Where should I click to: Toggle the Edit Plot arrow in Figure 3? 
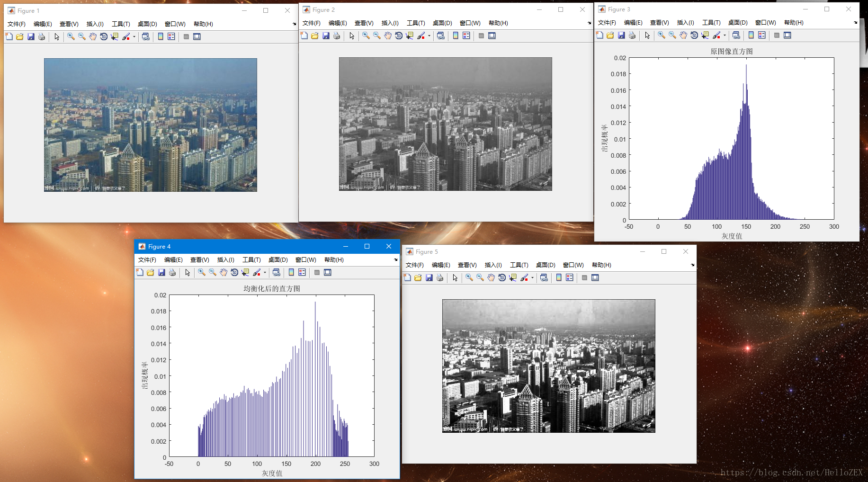[647, 35]
